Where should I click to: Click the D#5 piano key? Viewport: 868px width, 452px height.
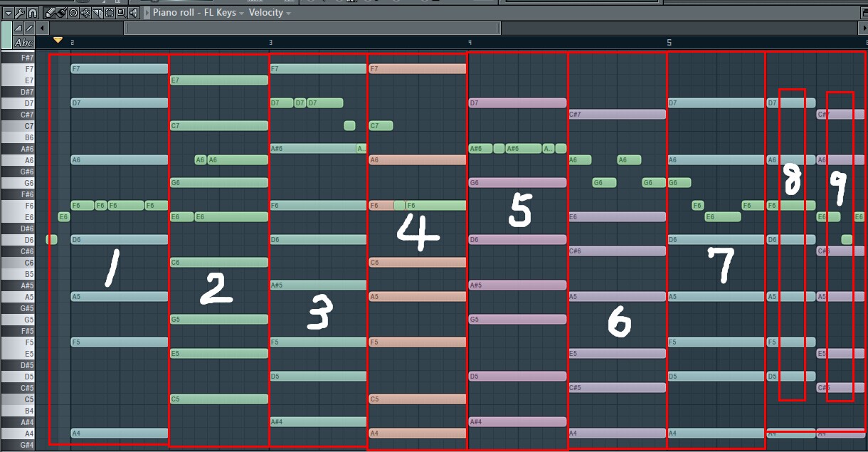[x=18, y=365]
